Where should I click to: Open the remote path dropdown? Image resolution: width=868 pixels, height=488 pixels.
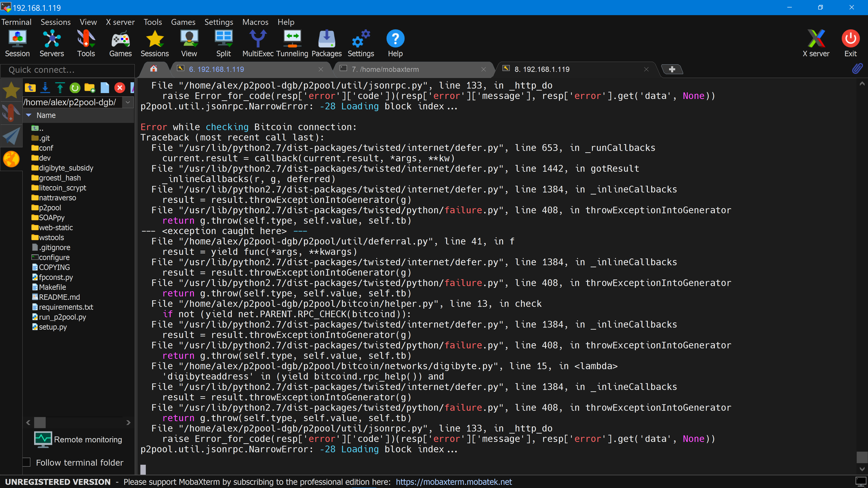[127, 102]
